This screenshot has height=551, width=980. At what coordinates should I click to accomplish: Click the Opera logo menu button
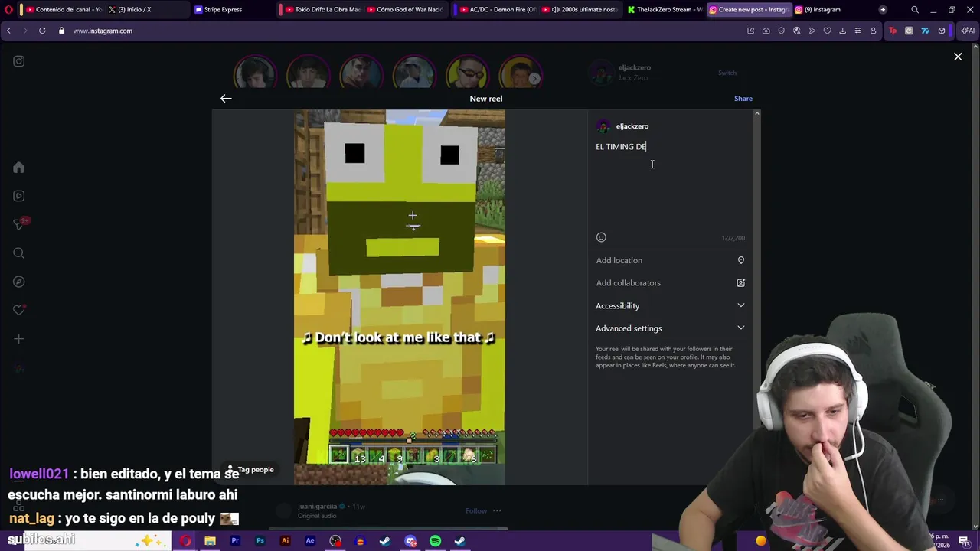8,10
